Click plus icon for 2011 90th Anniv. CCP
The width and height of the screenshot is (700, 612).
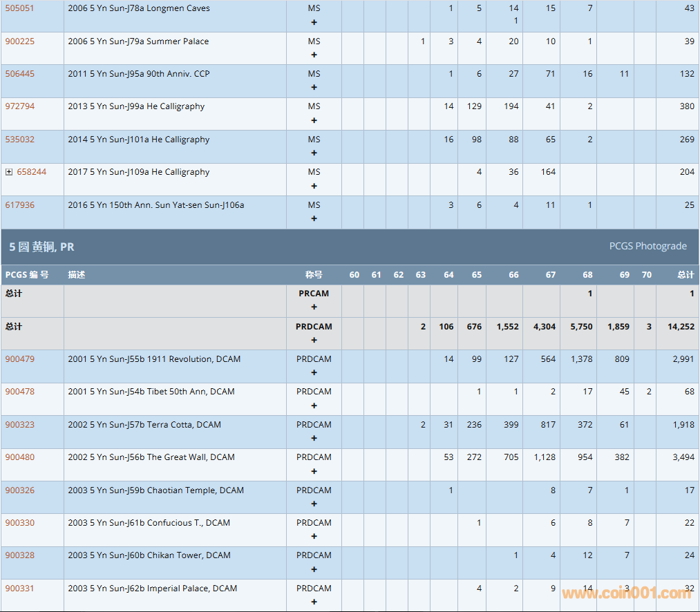tap(314, 88)
